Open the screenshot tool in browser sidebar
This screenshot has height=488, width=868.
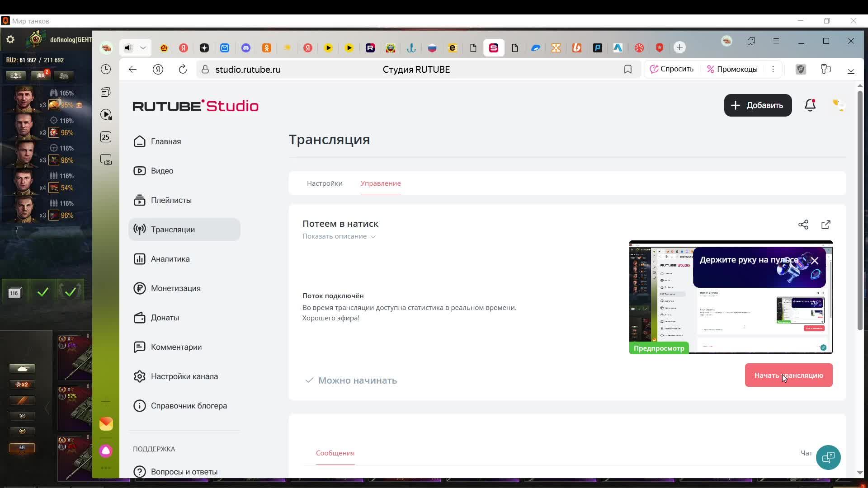click(x=106, y=160)
